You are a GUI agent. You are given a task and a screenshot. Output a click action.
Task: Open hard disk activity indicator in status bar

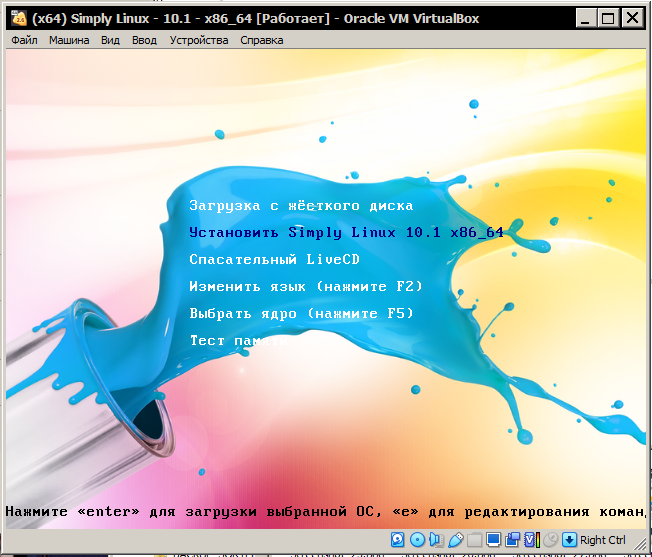point(398,540)
